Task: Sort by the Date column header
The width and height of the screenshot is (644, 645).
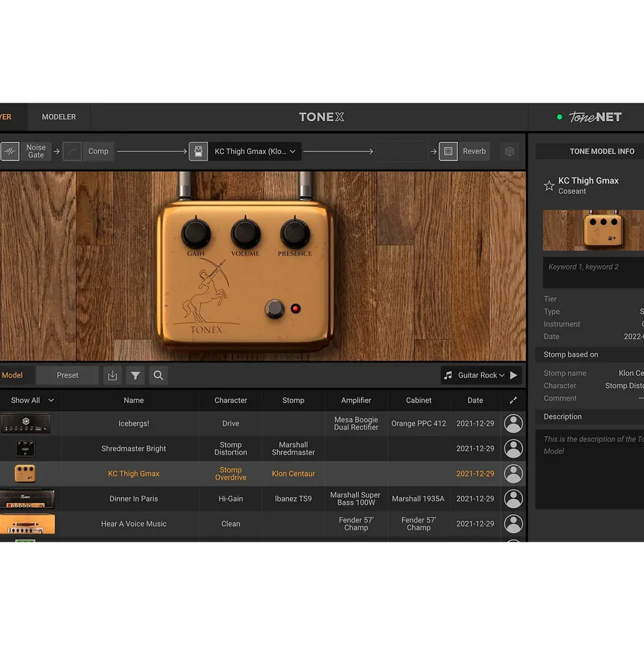Action: click(x=475, y=400)
